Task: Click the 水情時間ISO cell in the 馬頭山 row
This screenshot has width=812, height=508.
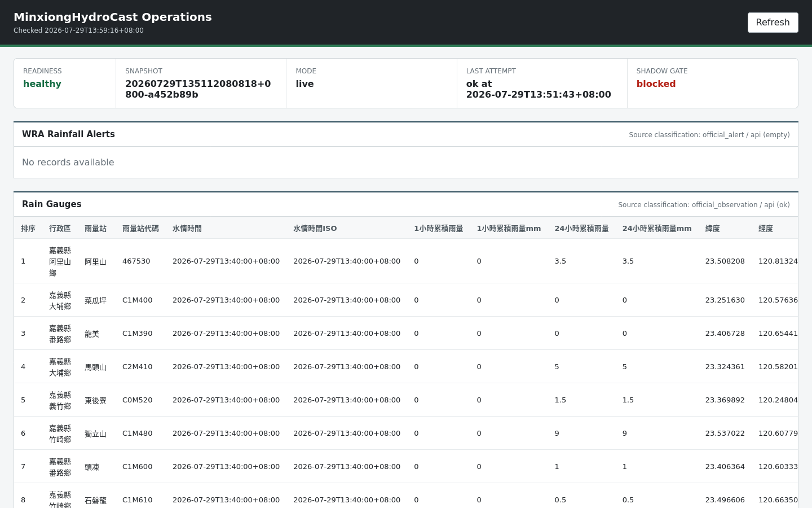Action: (x=347, y=367)
